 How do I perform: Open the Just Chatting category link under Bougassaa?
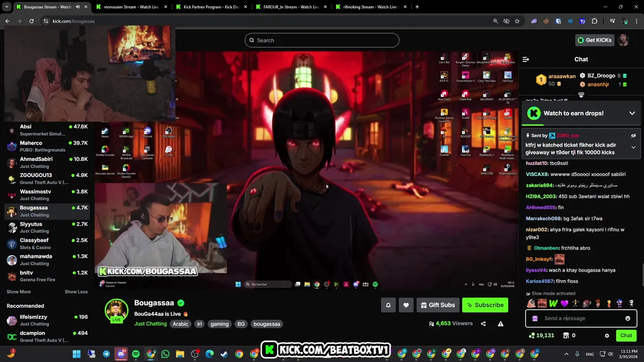point(150,324)
